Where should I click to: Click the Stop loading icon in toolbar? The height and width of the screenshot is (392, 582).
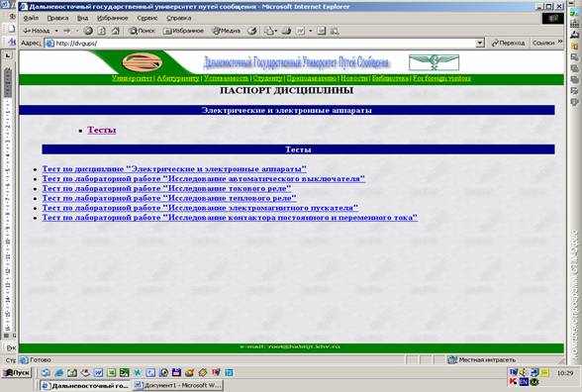click(88, 31)
